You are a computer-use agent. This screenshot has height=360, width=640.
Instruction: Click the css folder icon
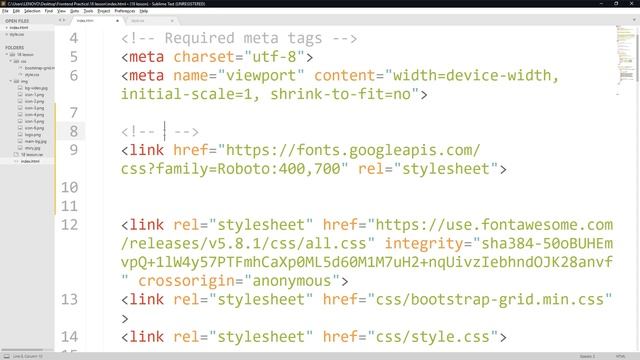pyautogui.click(x=16, y=61)
